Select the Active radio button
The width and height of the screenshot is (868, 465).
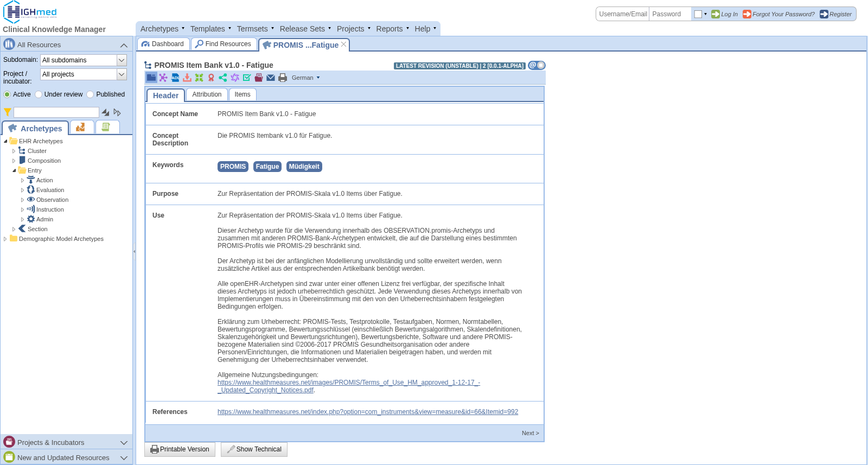7,94
